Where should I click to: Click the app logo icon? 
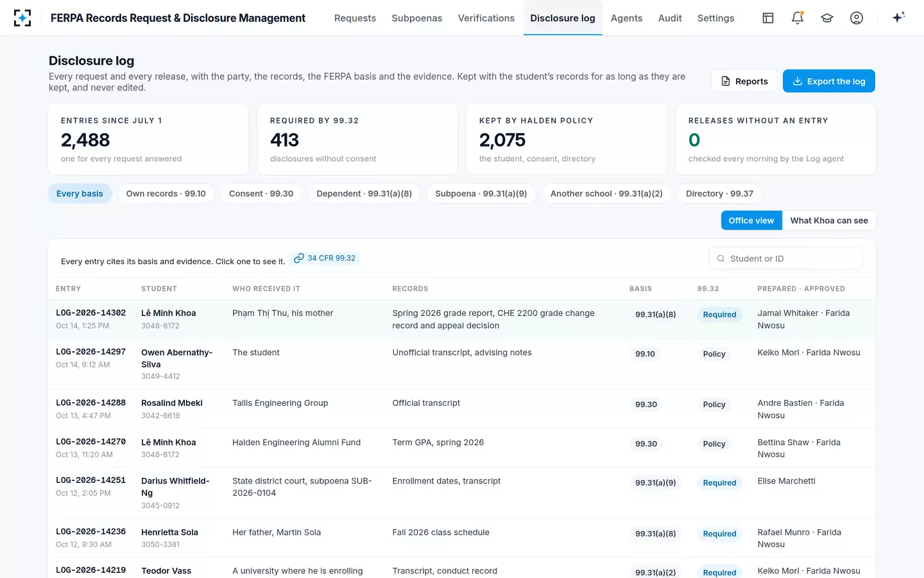tap(22, 18)
